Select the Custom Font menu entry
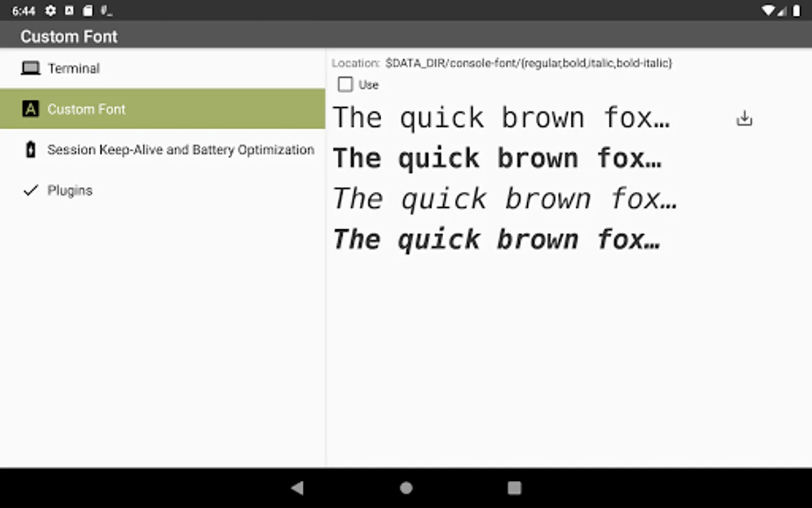Image resolution: width=812 pixels, height=508 pixels. pyautogui.click(x=162, y=109)
